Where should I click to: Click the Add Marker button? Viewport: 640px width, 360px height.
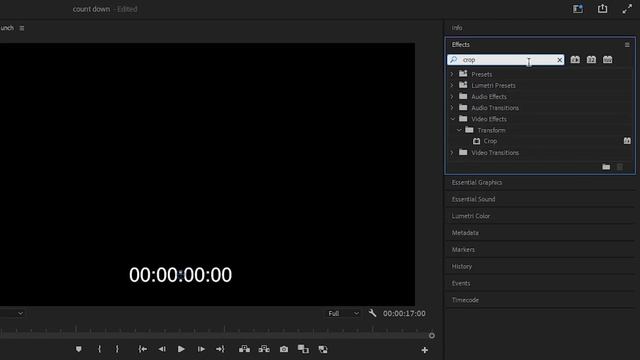[79, 349]
